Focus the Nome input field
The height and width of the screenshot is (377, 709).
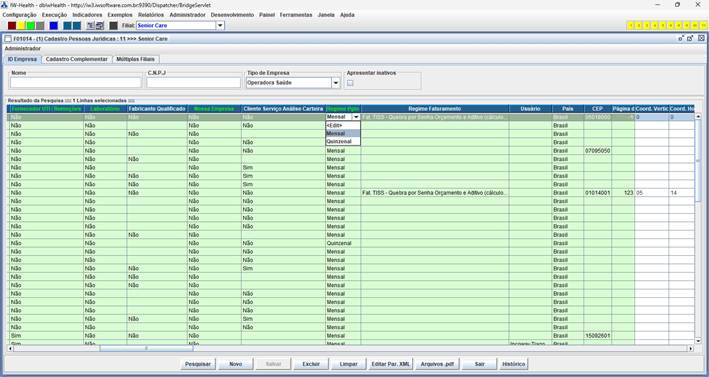76,83
